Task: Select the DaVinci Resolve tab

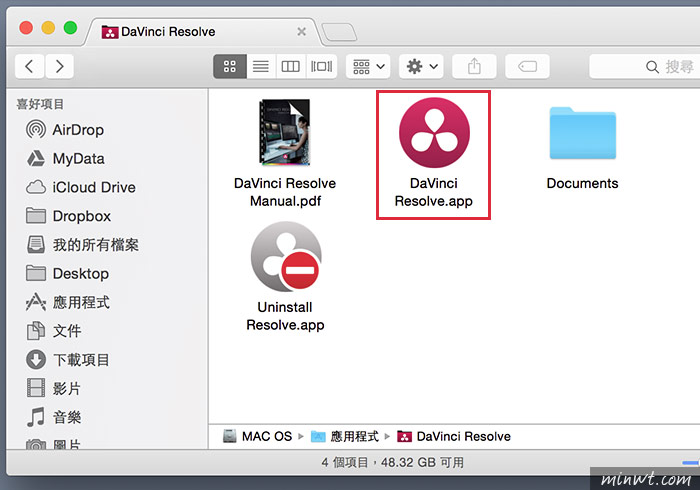Action: pyautogui.click(x=201, y=32)
